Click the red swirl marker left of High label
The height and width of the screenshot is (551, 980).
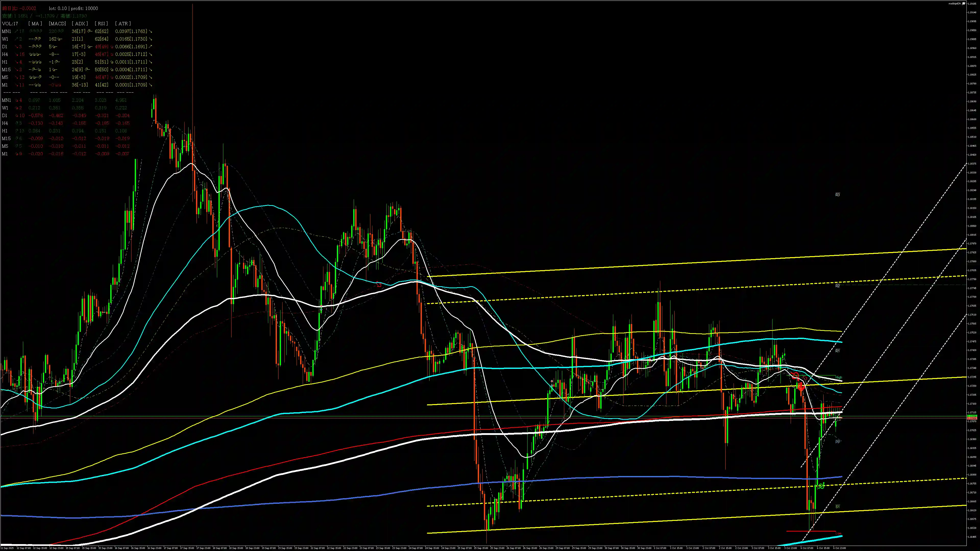(x=795, y=376)
